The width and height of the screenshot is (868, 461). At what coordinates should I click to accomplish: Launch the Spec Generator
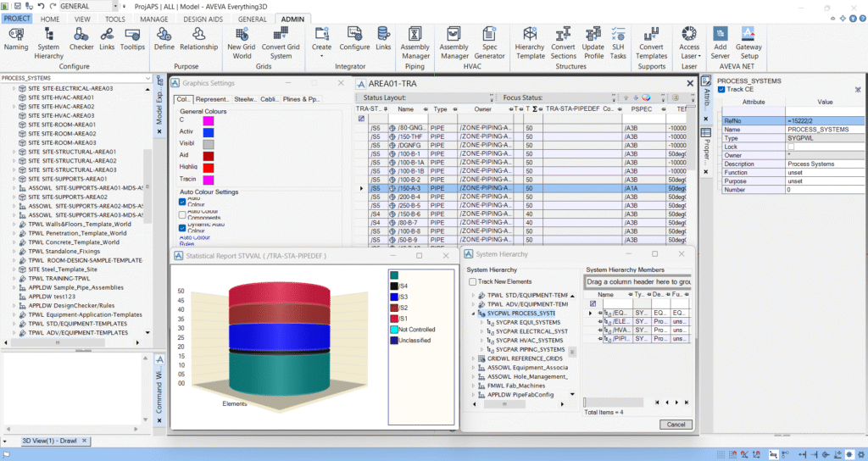pyautogui.click(x=489, y=44)
